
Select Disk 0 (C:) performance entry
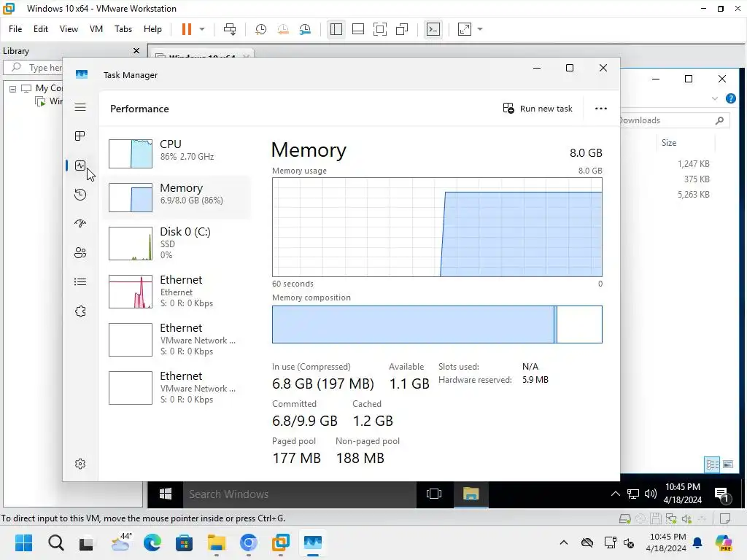[177, 243]
